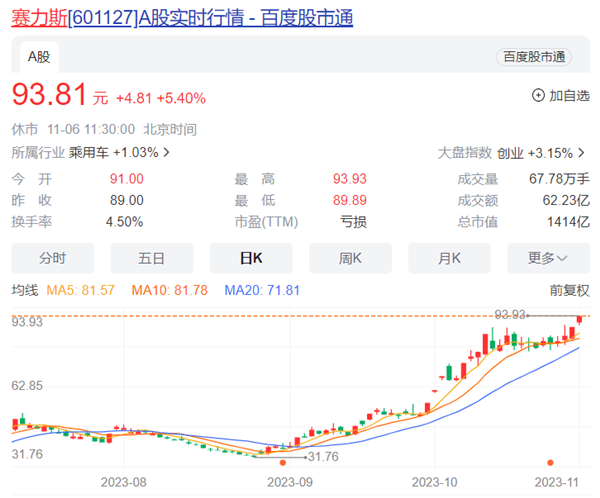The width and height of the screenshot is (600, 498).
Task: Click the 总市值 value 1414亿
Action: pos(568,222)
